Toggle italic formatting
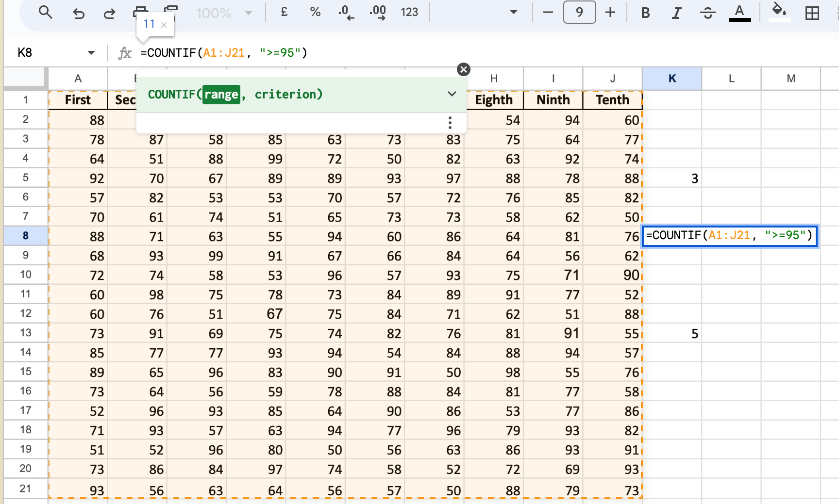 point(676,13)
